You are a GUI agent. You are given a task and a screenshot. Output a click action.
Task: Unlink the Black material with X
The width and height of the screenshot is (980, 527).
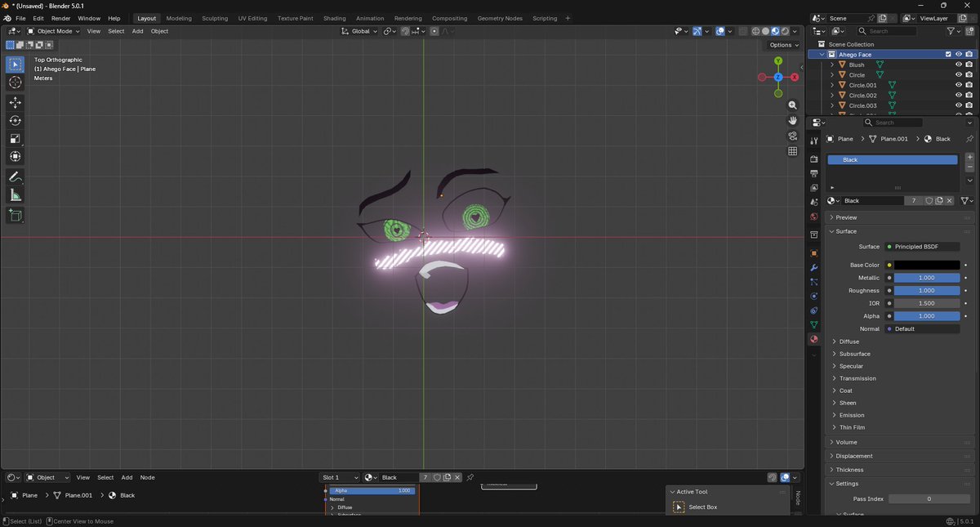pos(950,200)
